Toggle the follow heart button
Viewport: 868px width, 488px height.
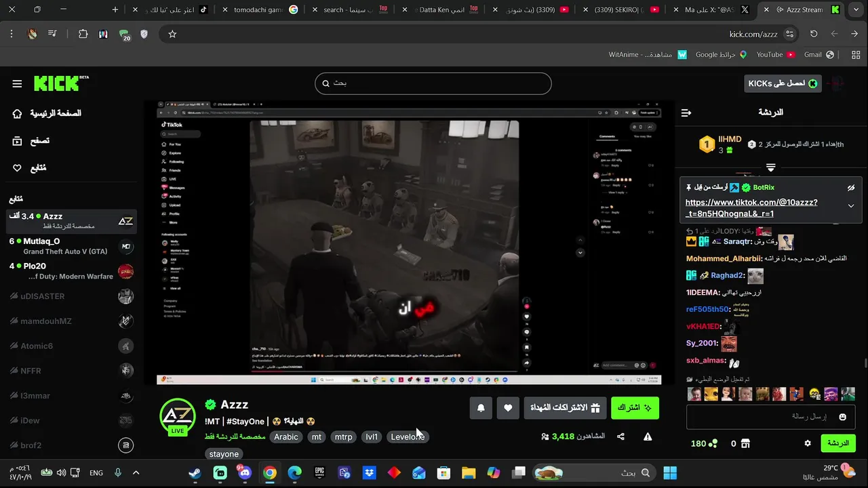coord(508,408)
